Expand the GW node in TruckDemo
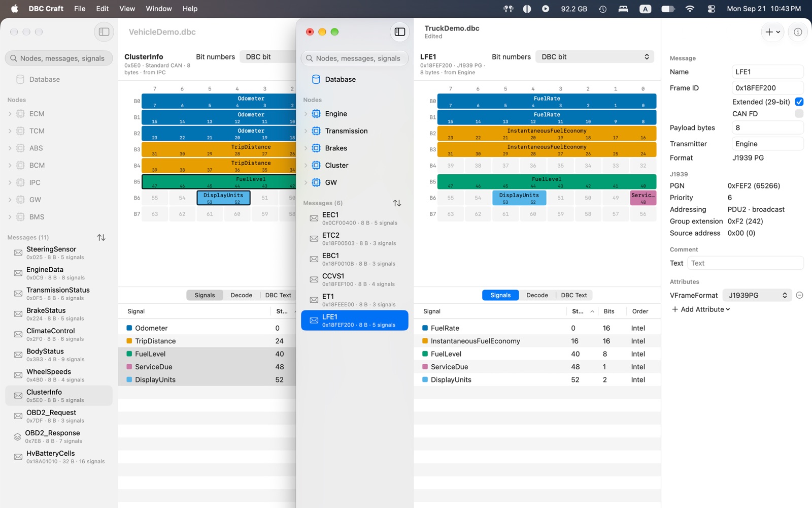The width and height of the screenshot is (812, 508). [x=306, y=183]
